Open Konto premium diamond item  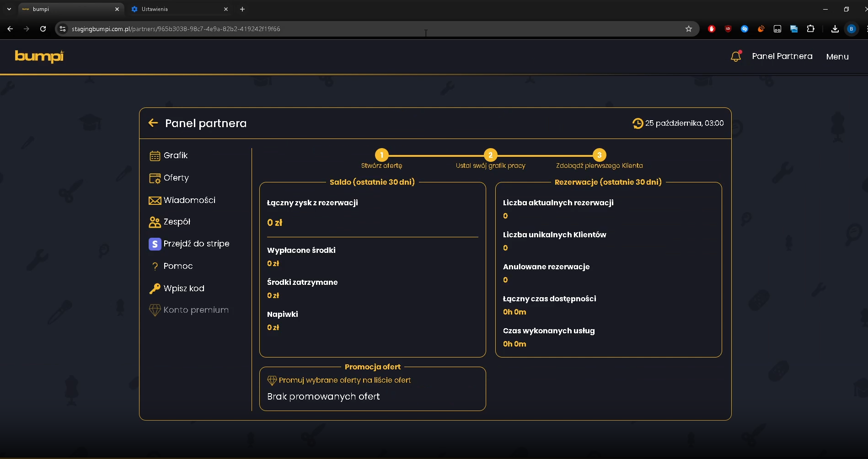pyautogui.click(x=188, y=310)
